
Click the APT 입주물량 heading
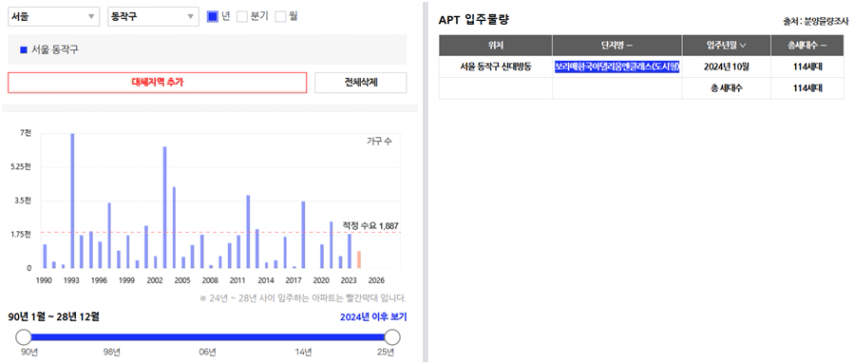(x=474, y=20)
